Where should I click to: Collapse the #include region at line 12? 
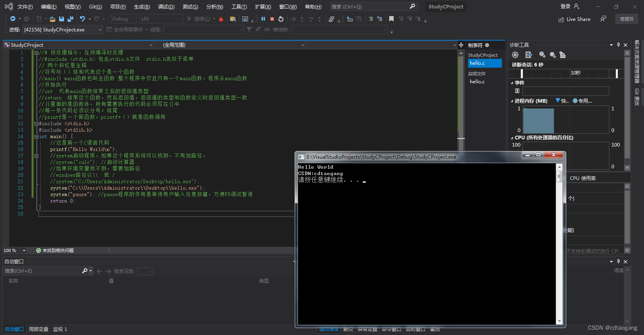pyautogui.click(x=36, y=124)
